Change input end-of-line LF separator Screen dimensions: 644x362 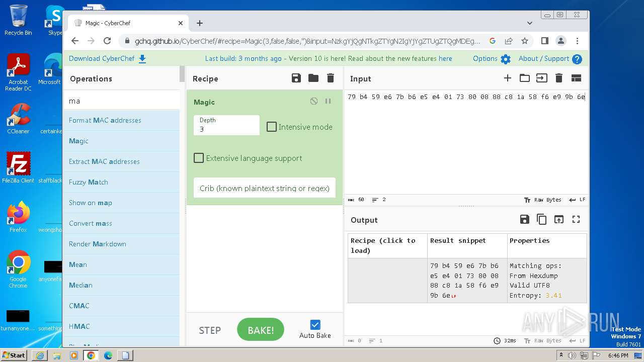tap(577, 200)
